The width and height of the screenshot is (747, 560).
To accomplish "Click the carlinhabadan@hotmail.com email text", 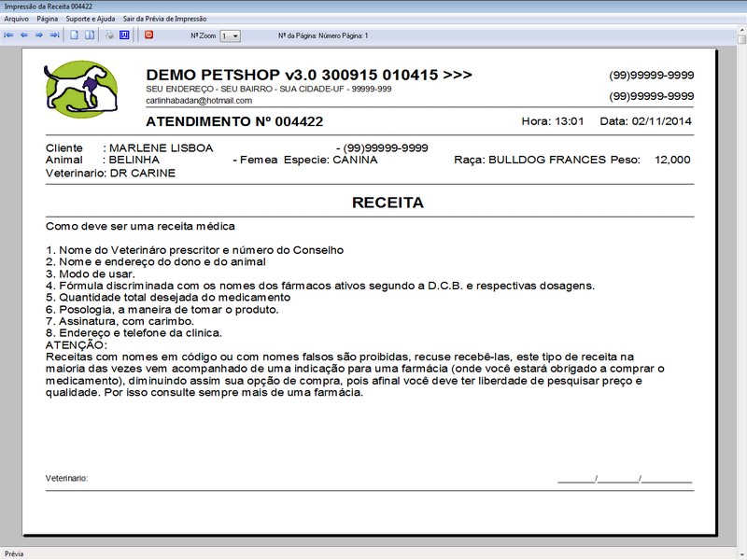I will [x=199, y=100].
